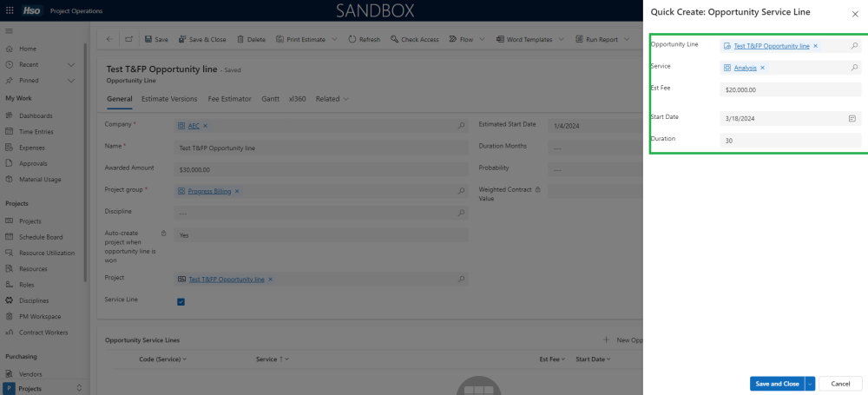Switch to the Gantt tab
This screenshot has height=395, width=868.
click(x=271, y=99)
